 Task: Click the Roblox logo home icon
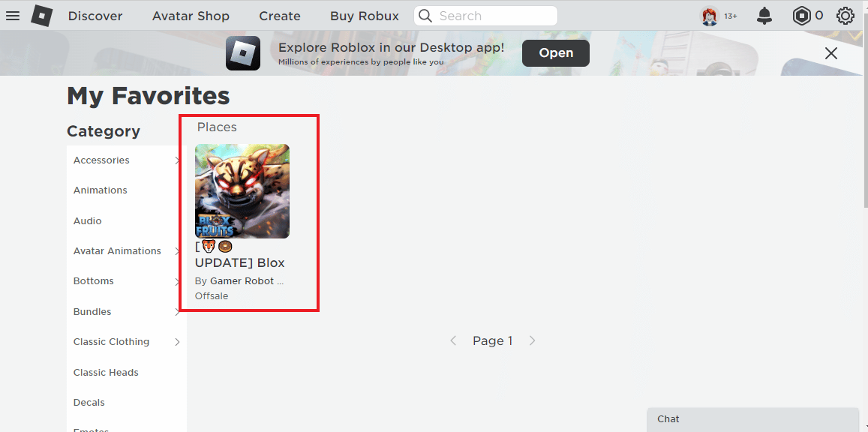42,16
